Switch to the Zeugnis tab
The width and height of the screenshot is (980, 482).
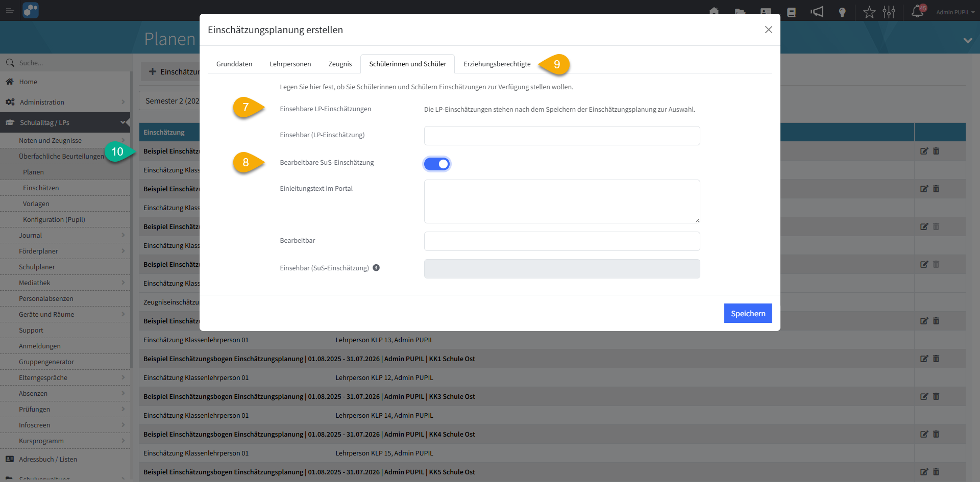340,64
